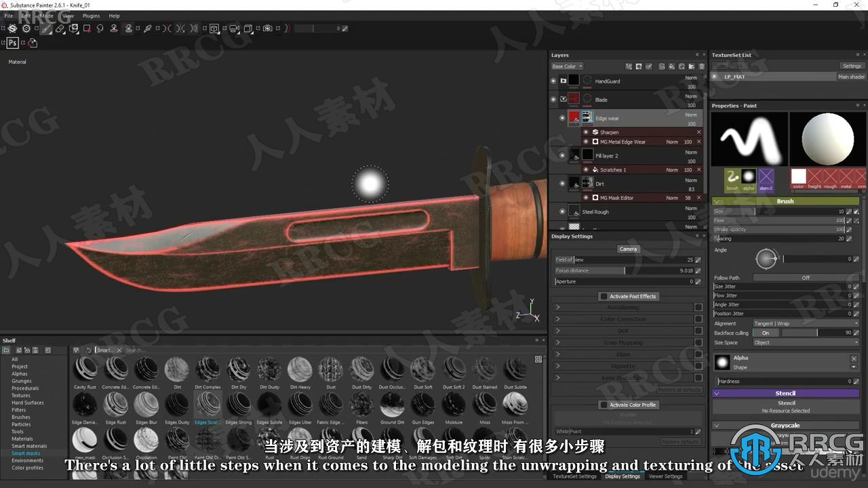Open the Size Space Object dropdown
The height and width of the screenshot is (488, 868).
[806, 342]
